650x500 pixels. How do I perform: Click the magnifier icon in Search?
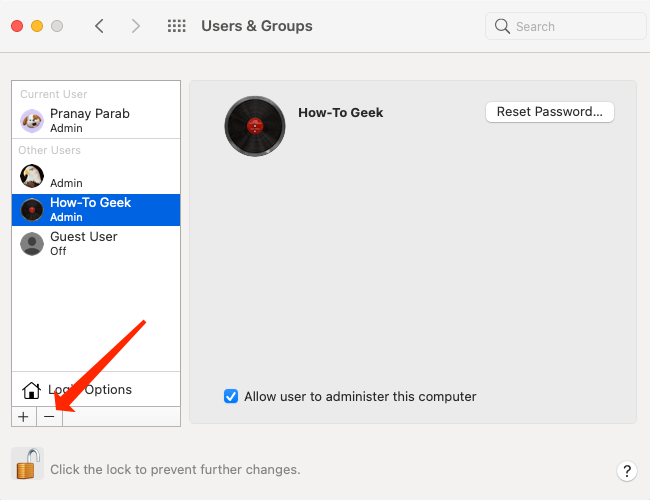pyautogui.click(x=502, y=27)
